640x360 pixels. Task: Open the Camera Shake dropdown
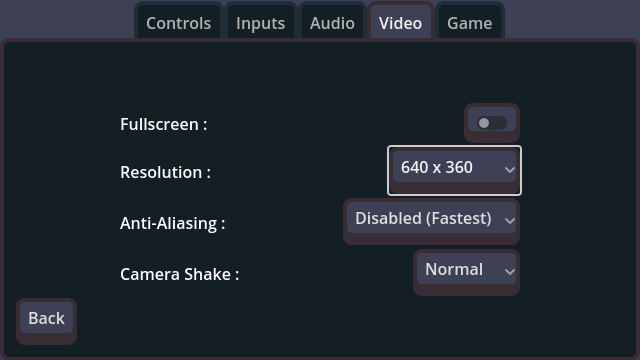coord(467,272)
